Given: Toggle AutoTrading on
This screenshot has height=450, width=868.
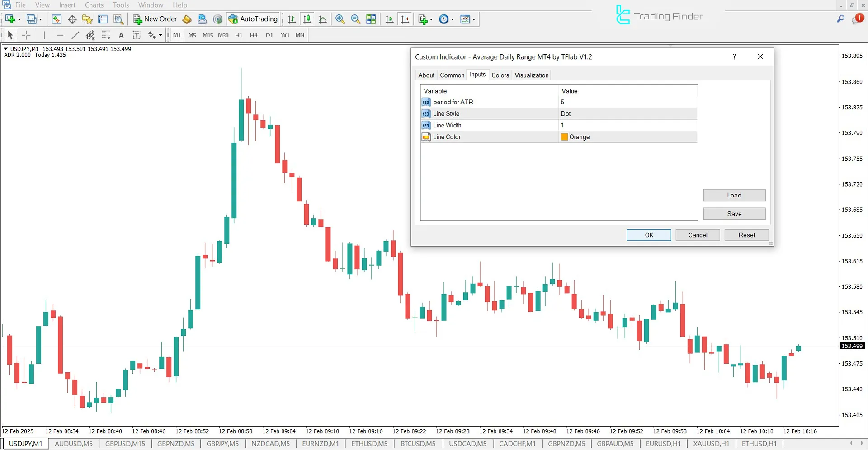Looking at the screenshot, I should point(253,19).
